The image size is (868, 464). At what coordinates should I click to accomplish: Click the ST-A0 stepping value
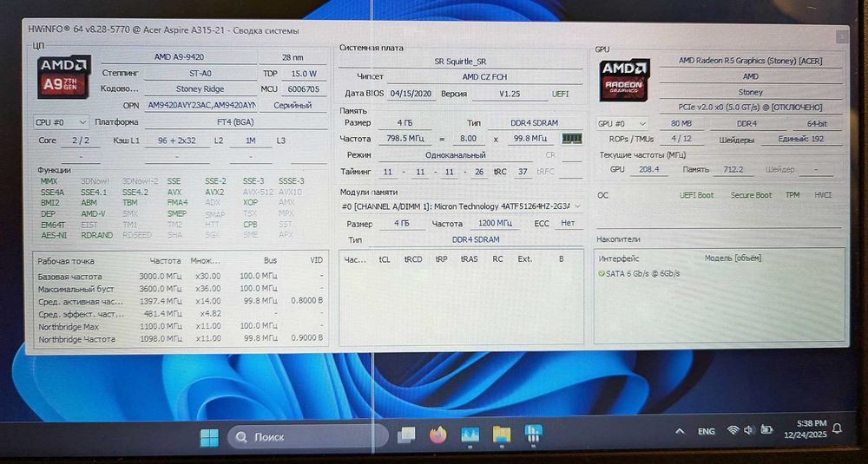[x=201, y=73]
